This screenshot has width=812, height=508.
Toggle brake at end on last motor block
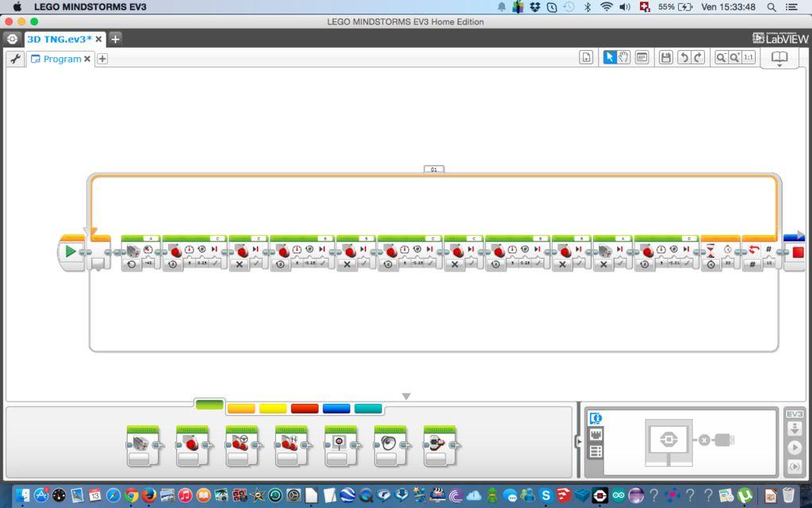click(686, 264)
